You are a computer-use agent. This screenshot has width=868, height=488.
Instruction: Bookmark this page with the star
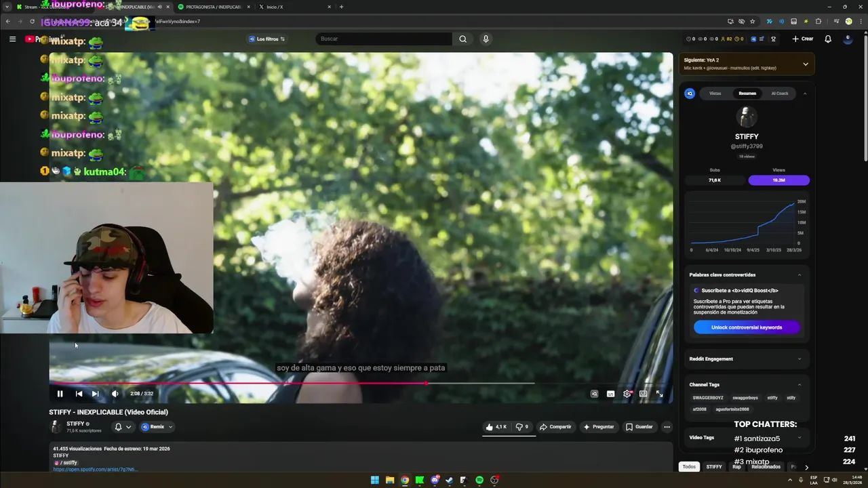(x=752, y=21)
